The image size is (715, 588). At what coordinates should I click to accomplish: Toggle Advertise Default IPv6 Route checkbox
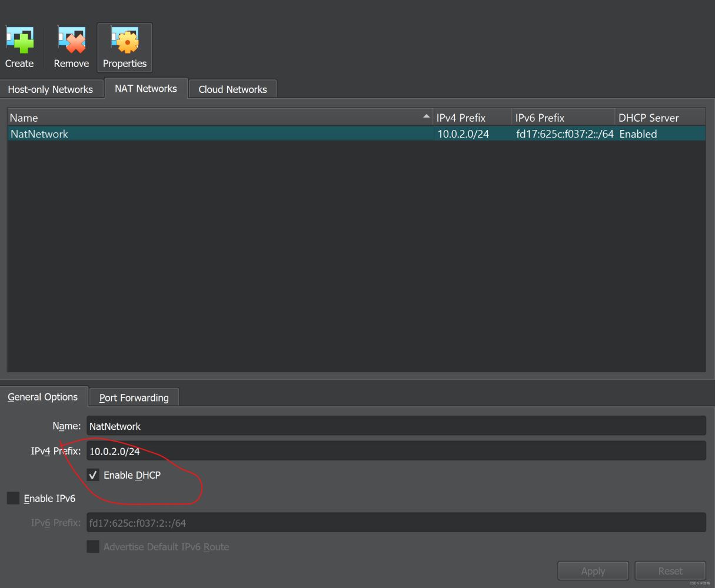[x=93, y=547]
